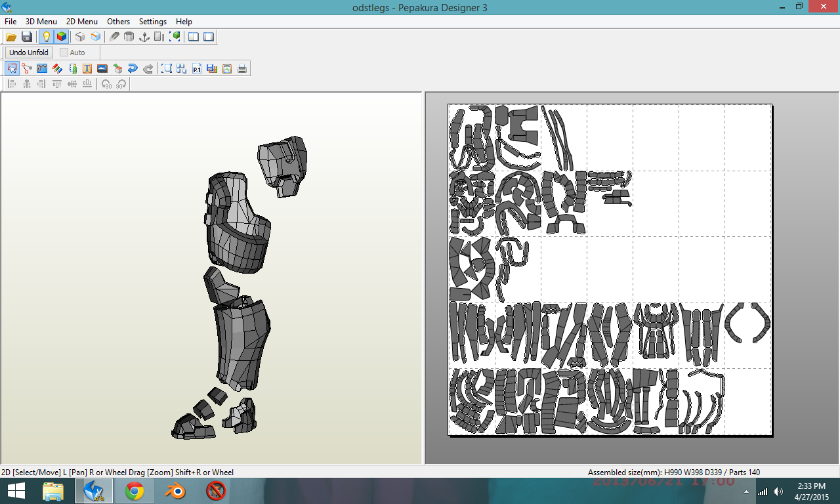Toggle the light bulb lighting button
Image resolution: width=840 pixels, height=504 pixels.
tap(46, 37)
